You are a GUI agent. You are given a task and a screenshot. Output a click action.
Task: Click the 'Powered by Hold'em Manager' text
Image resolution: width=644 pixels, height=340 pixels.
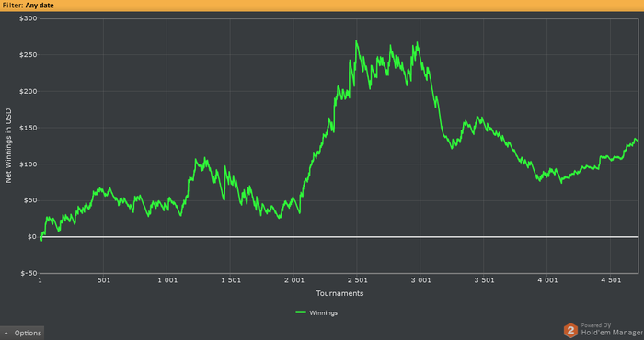pos(612,329)
